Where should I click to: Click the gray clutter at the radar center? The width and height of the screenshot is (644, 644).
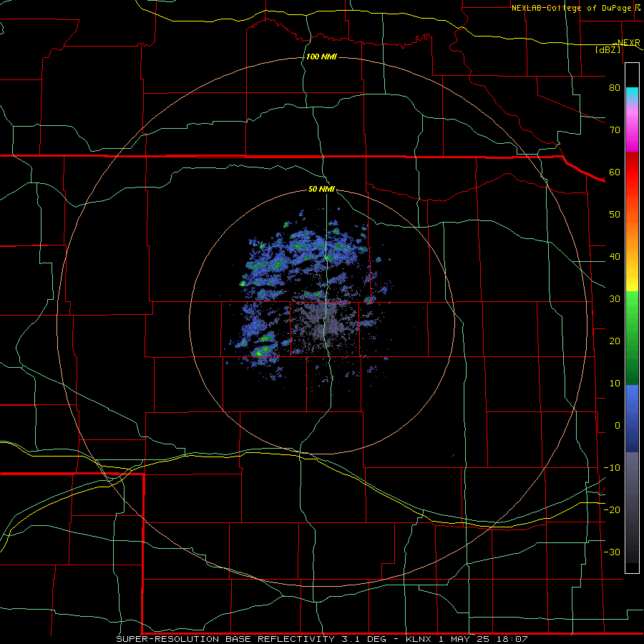(x=324, y=324)
